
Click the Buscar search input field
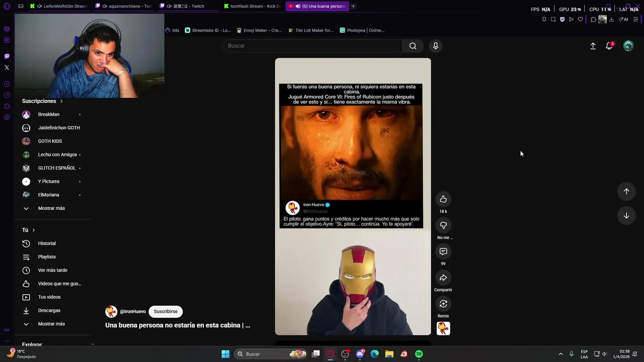pos(312,46)
